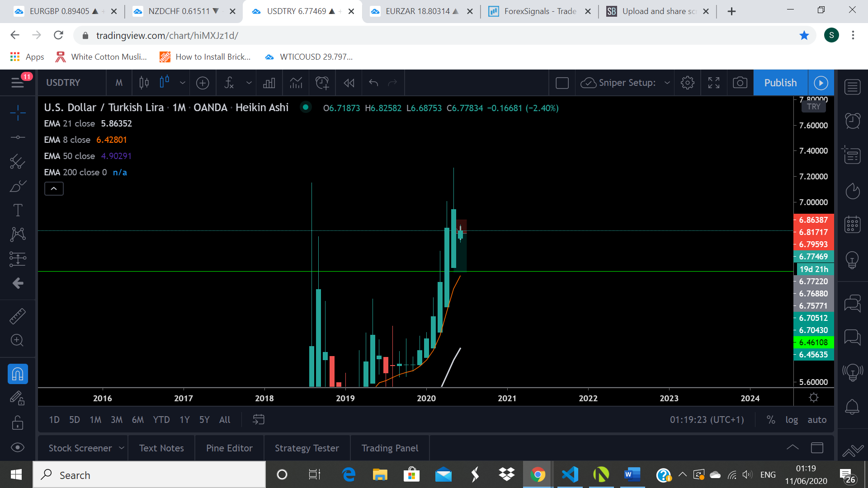Bookmark this page with the star
This screenshot has height=488, width=868.
coord(804,35)
